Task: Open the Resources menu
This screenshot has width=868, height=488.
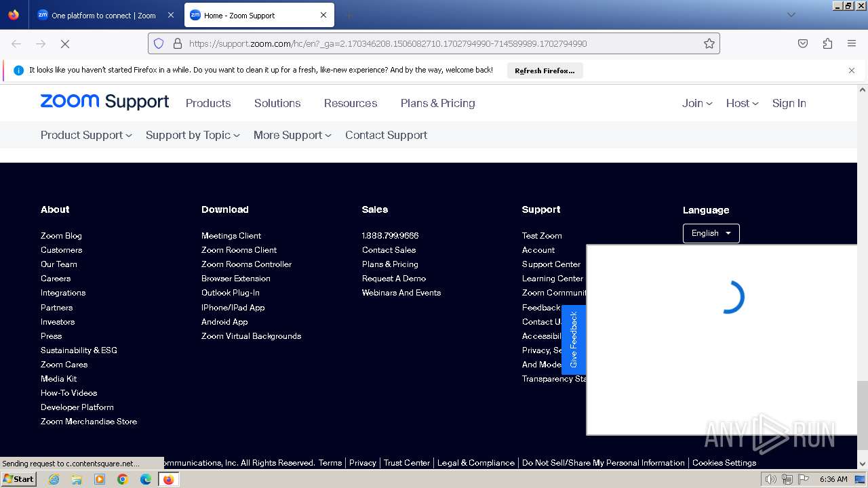Action: [x=351, y=103]
